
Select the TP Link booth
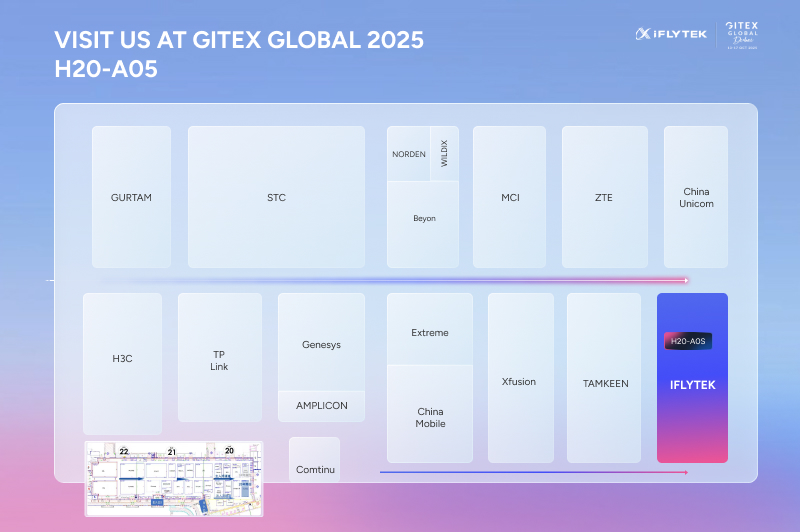tap(219, 360)
